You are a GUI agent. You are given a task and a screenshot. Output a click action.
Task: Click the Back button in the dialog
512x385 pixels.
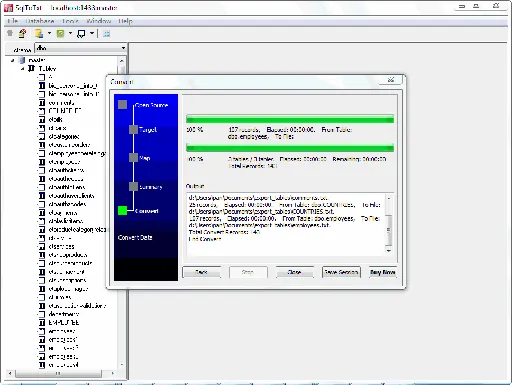point(201,272)
